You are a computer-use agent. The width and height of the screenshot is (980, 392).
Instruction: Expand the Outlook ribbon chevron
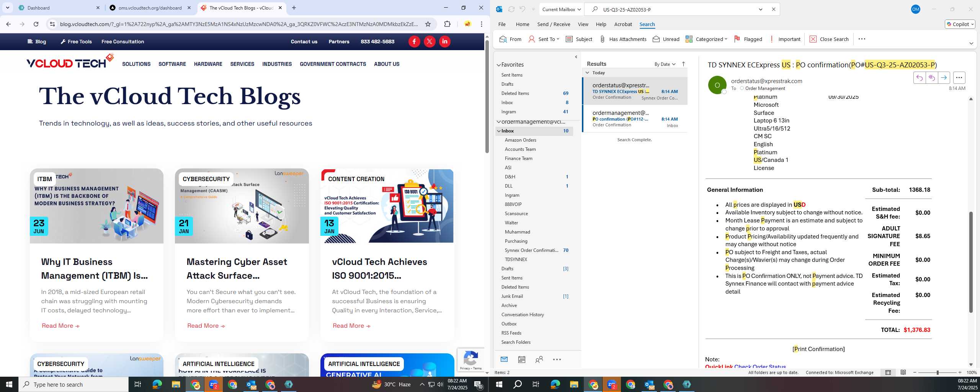pos(971,43)
